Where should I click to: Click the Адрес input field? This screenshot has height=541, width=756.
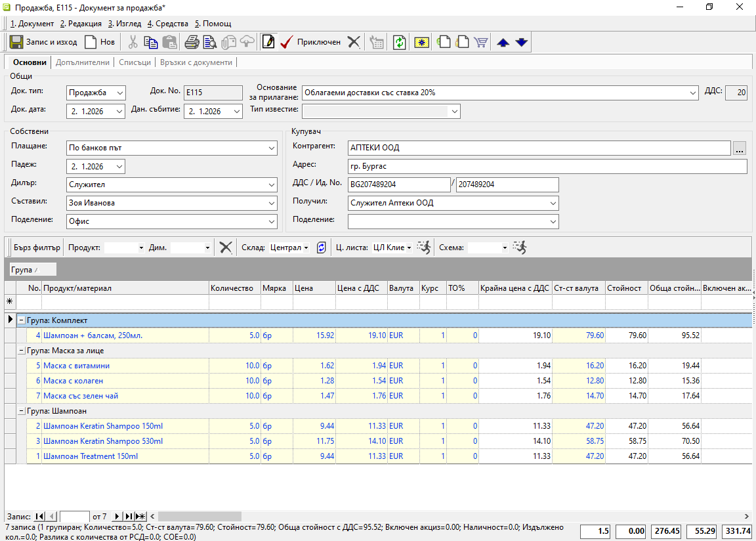coord(547,167)
